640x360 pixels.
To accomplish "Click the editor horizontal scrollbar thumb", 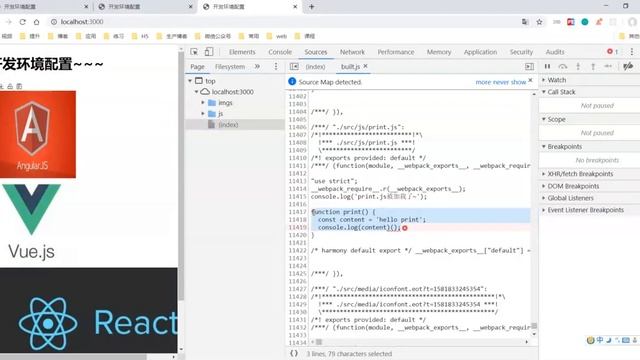I will click(319, 342).
